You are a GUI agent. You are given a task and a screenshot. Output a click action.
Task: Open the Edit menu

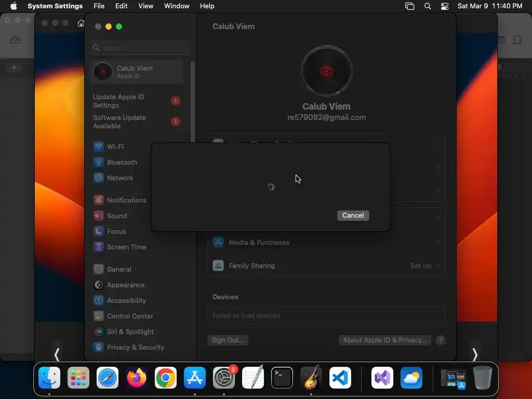click(121, 6)
